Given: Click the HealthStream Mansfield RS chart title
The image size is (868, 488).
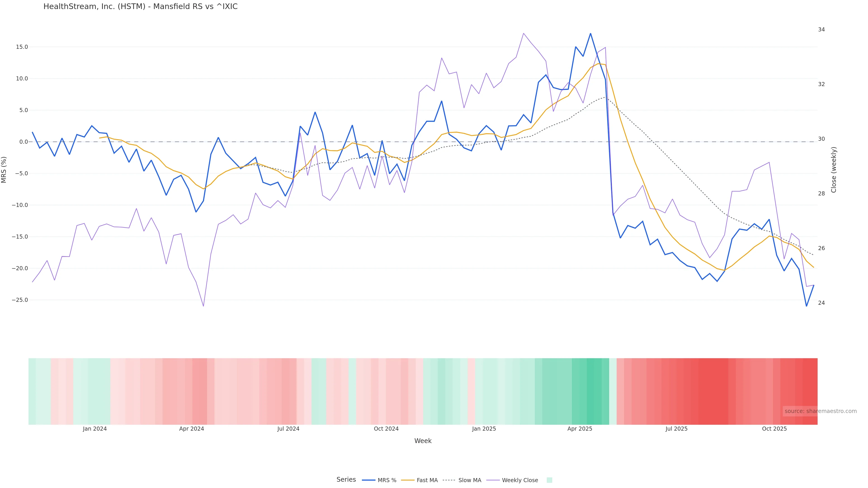Looking at the screenshot, I should (141, 7).
